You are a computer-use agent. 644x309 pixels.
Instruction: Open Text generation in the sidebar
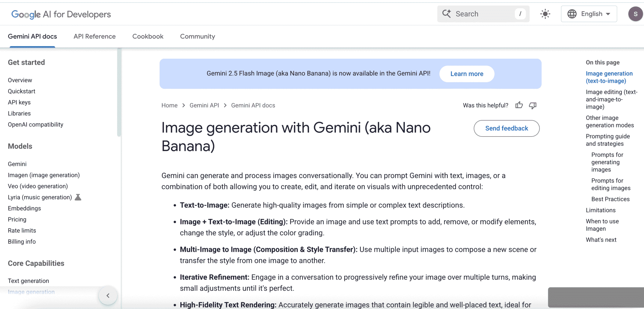click(28, 281)
